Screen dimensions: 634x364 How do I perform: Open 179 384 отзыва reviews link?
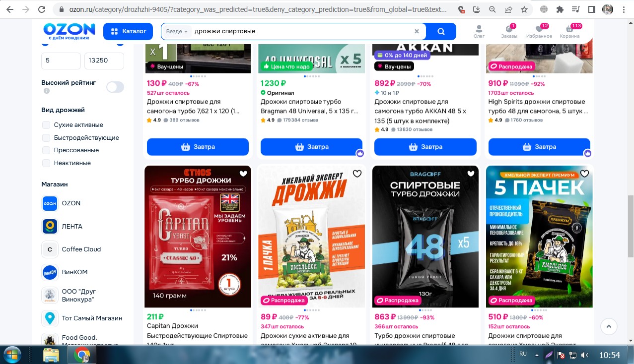pyautogui.click(x=298, y=120)
